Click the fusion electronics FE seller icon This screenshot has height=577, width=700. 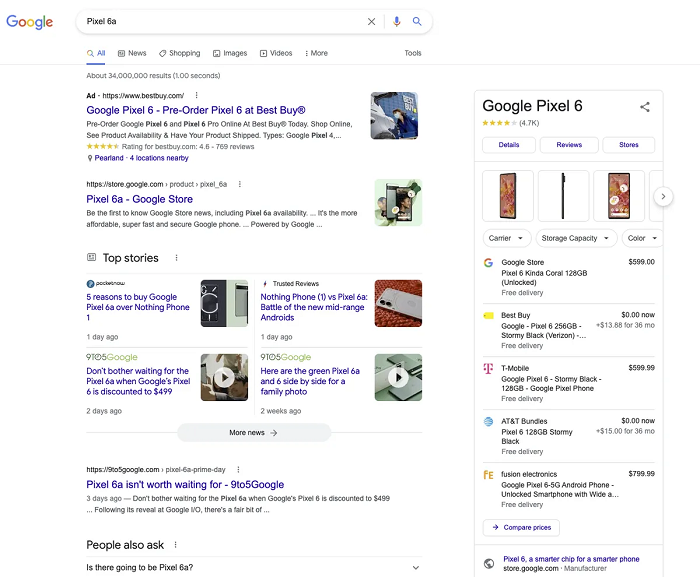(x=488, y=475)
